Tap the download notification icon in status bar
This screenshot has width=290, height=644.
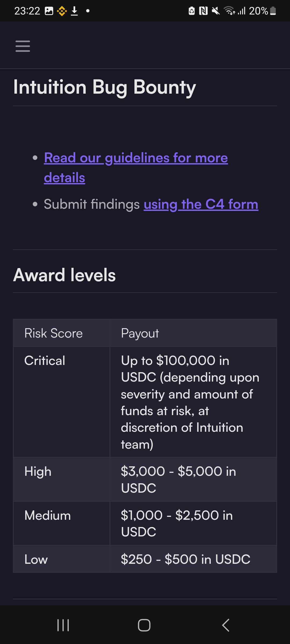74,11
